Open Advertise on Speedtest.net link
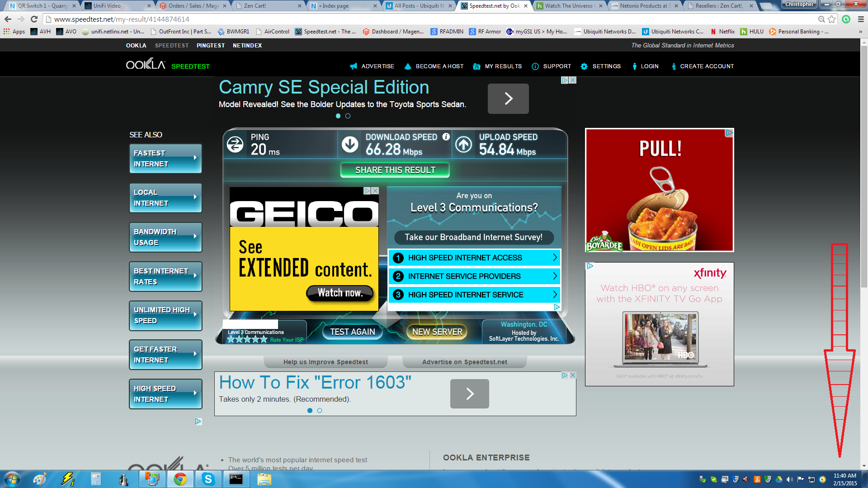This screenshot has width=868, height=488. pos(465,362)
